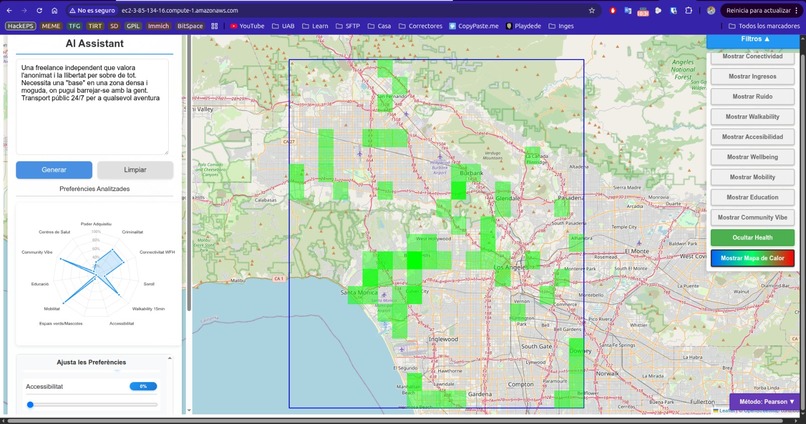This screenshot has height=424, width=806.
Task: Open the Inges bookmarks folder
Action: pyautogui.click(x=561, y=26)
